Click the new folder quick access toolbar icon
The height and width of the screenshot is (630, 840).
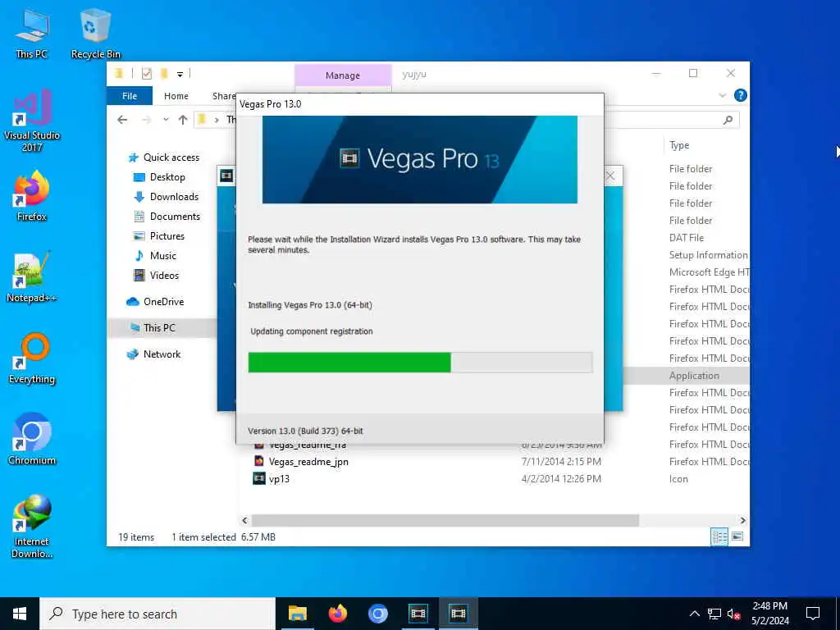tap(164, 73)
